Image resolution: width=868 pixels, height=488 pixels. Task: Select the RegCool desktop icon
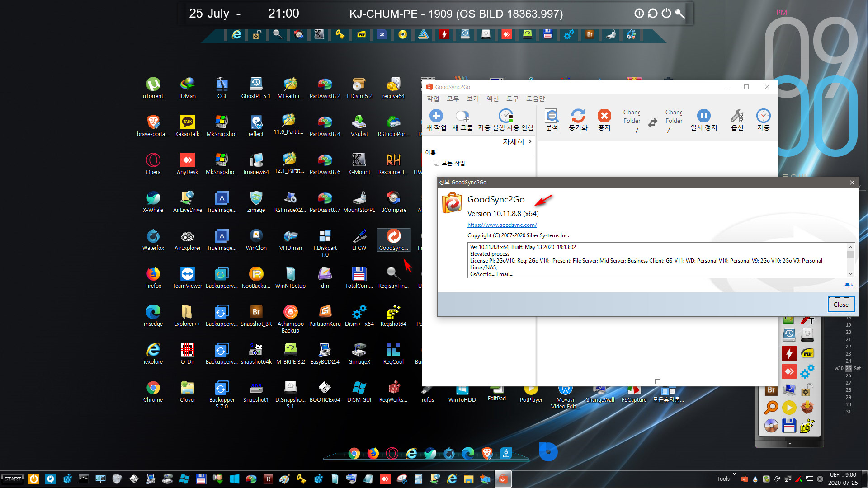click(393, 354)
